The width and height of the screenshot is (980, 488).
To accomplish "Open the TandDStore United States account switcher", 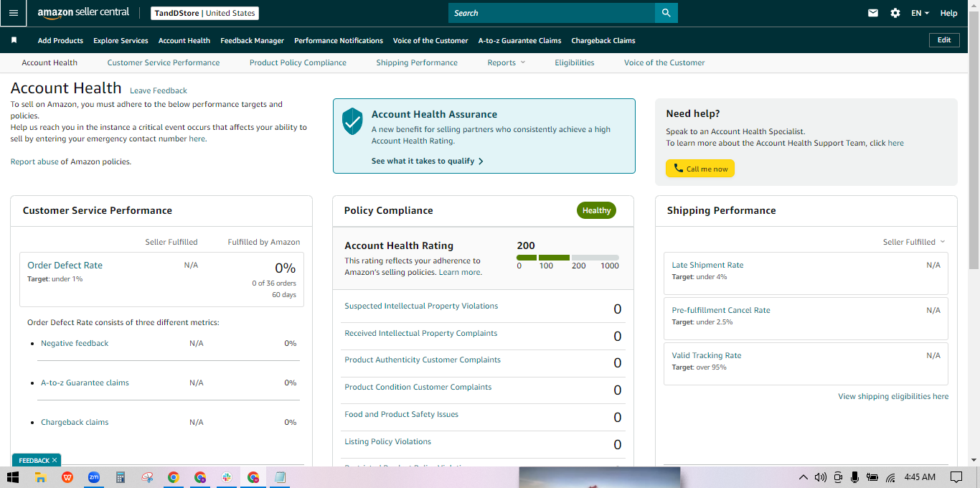I will (x=205, y=13).
